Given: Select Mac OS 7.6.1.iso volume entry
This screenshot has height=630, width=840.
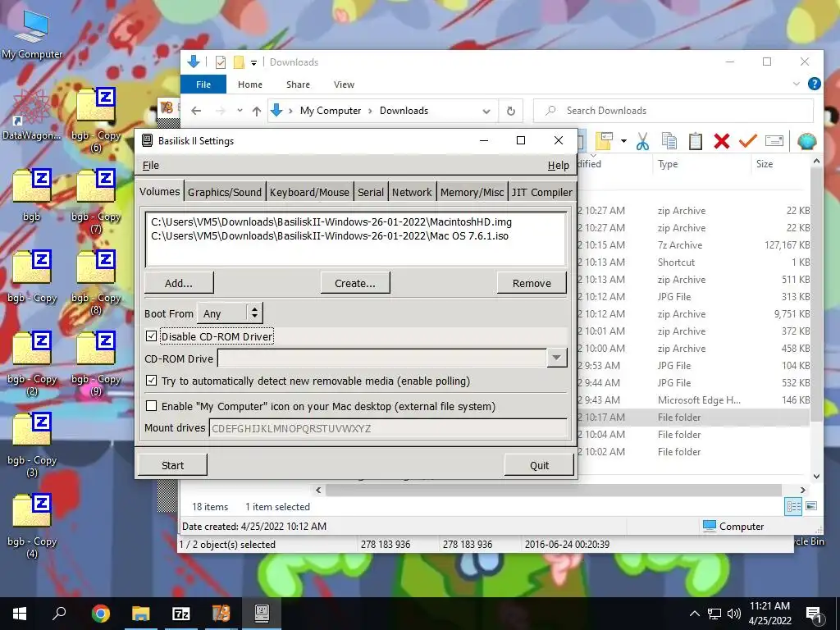Looking at the screenshot, I should pos(330,235).
